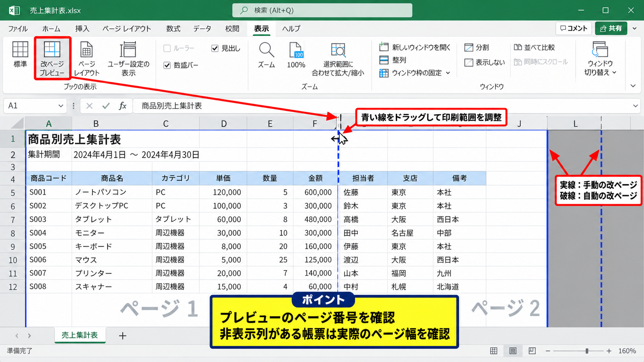Select column header B
Screen dimensions: 644x362
pos(96,123)
